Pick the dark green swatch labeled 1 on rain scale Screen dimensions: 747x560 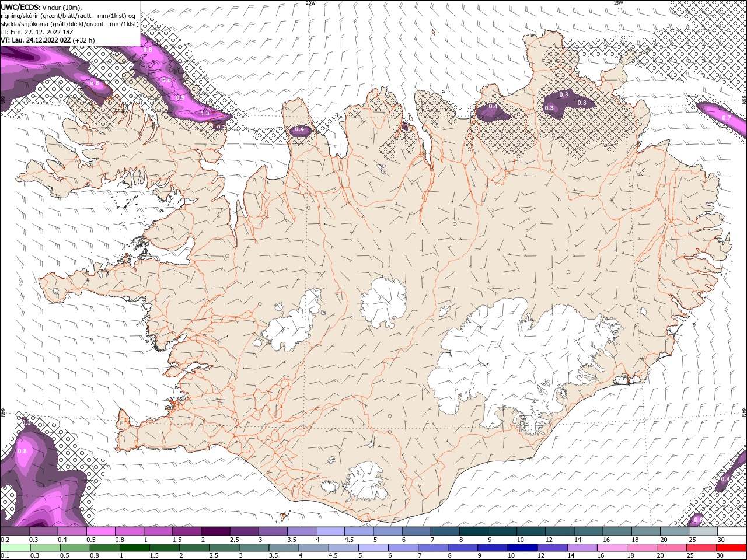pyautogui.click(x=134, y=547)
